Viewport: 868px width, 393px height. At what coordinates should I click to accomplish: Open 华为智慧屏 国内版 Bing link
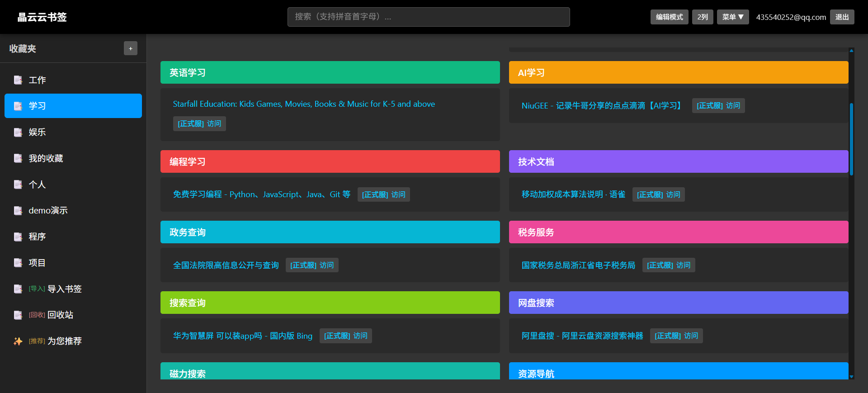pyautogui.click(x=243, y=336)
